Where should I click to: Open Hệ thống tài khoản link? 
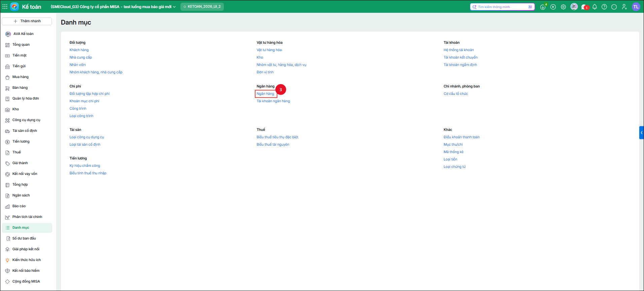pos(459,50)
